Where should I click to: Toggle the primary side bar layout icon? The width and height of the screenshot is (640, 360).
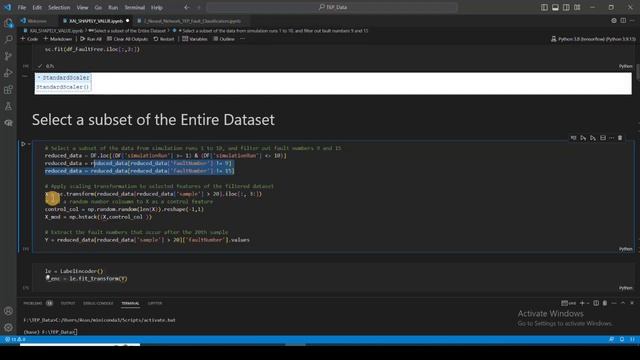[544, 7]
